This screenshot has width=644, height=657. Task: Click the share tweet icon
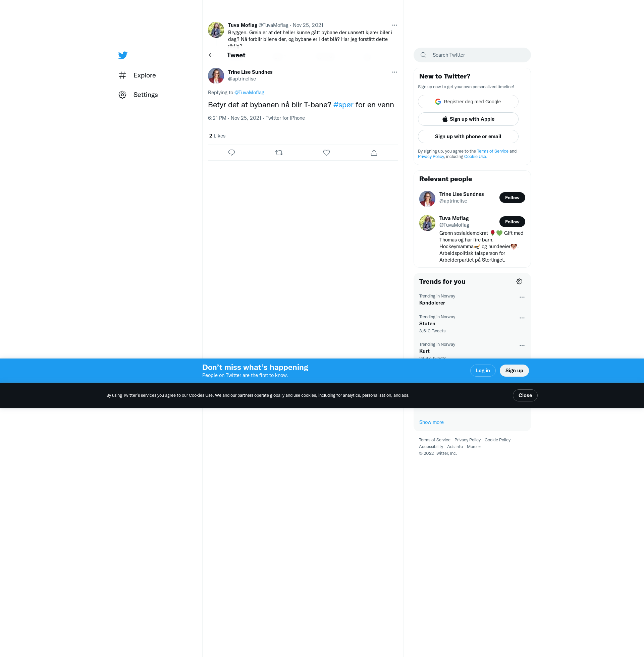(374, 153)
